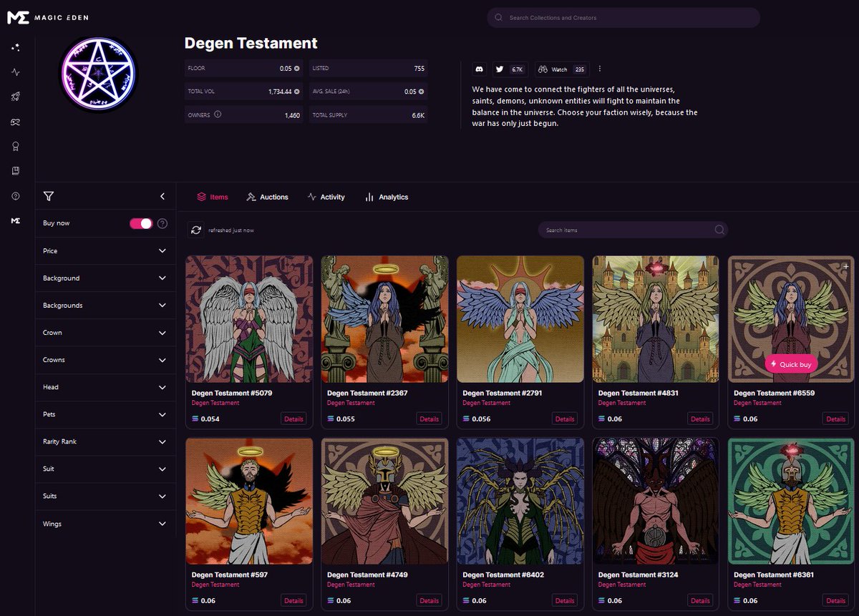Open Details for Degen Testament #5079
The image size is (859, 616).
[293, 419]
